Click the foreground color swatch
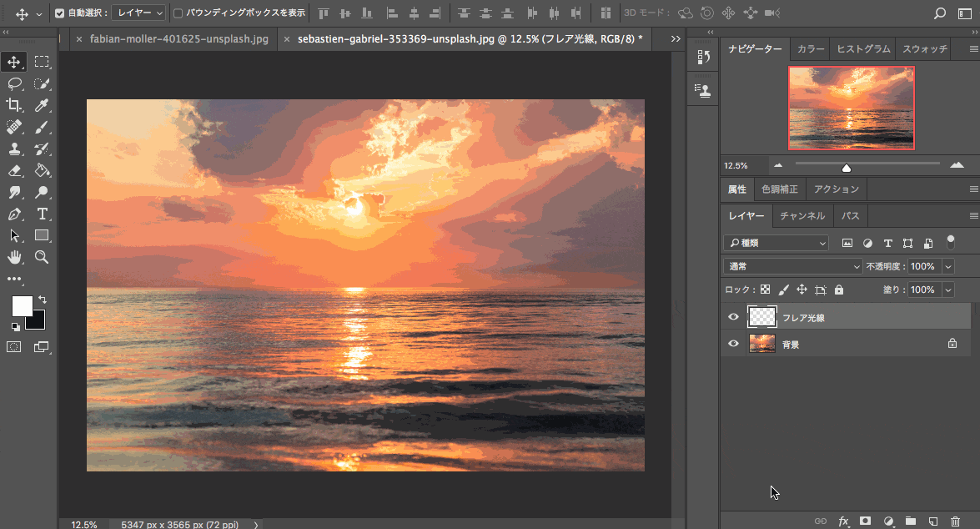The width and height of the screenshot is (980, 529). point(21,305)
